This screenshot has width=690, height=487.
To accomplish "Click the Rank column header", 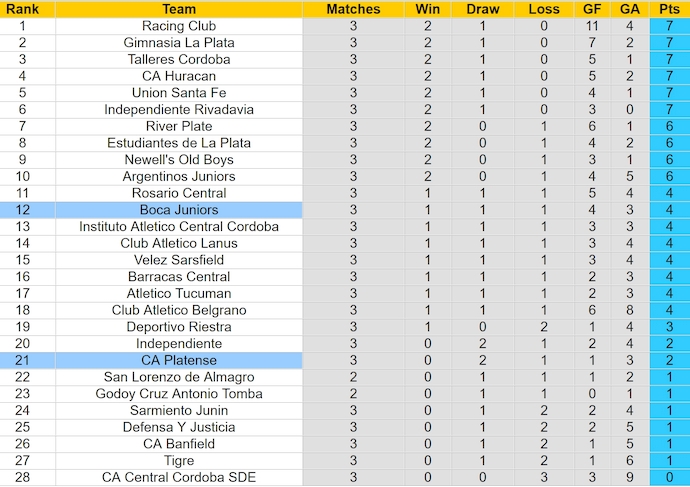I will (x=22, y=9).
